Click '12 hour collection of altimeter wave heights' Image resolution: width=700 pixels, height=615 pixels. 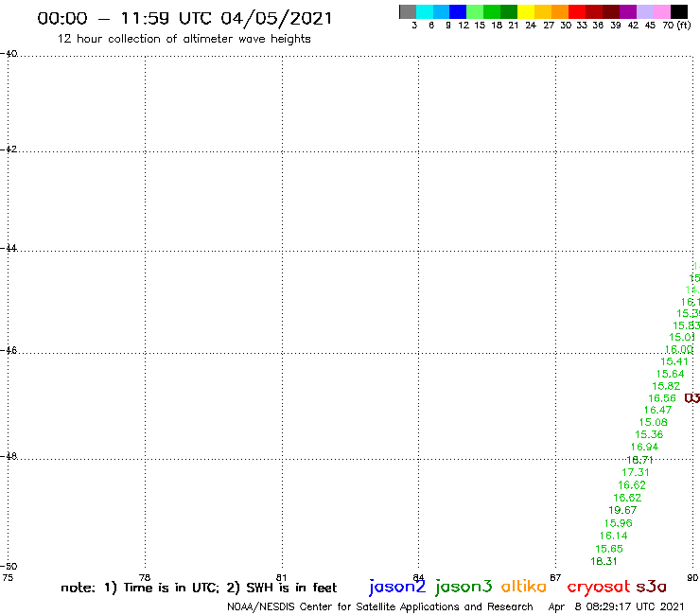coord(184,39)
